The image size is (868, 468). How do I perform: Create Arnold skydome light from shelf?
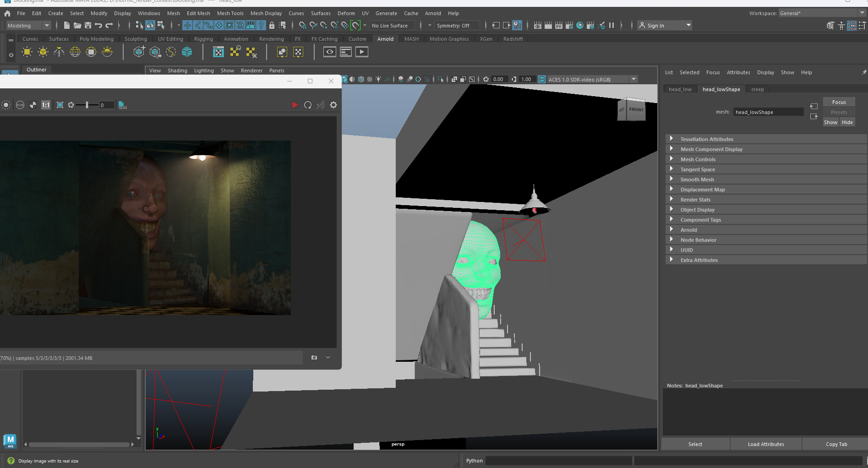point(75,52)
